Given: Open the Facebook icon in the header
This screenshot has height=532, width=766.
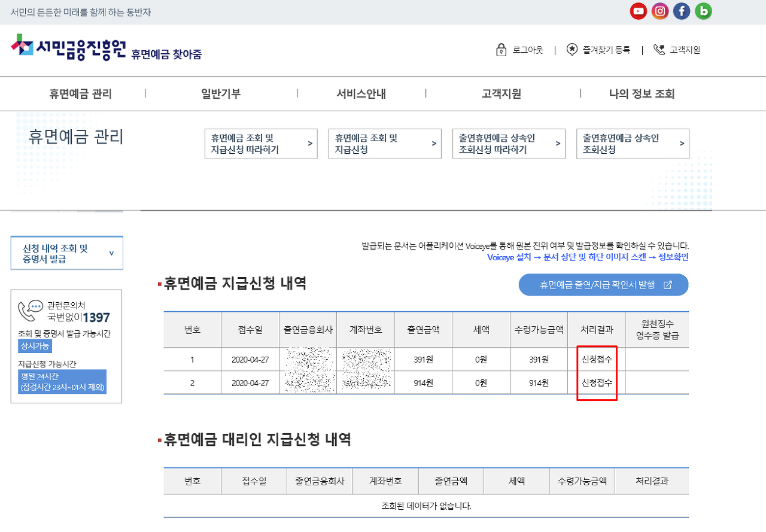Looking at the screenshot, I should pyautogui.click(x=681, y=11).
